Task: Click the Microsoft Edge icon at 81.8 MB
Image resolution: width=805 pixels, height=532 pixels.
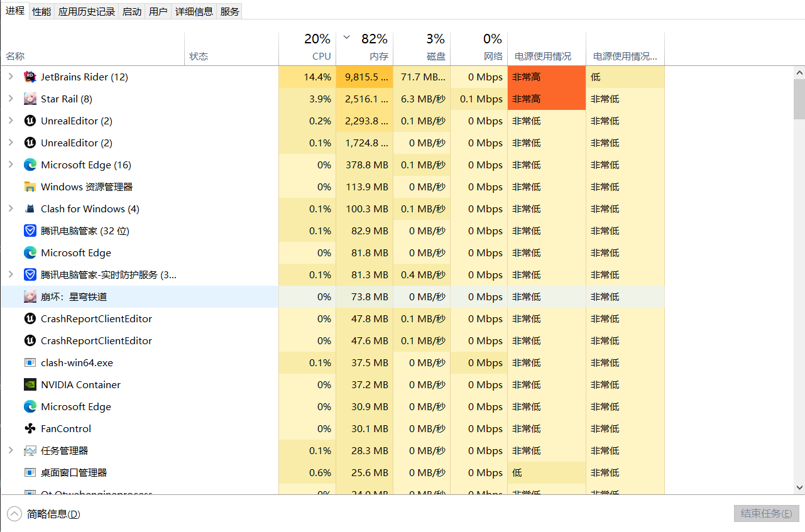Action: (x=30, y=252)
